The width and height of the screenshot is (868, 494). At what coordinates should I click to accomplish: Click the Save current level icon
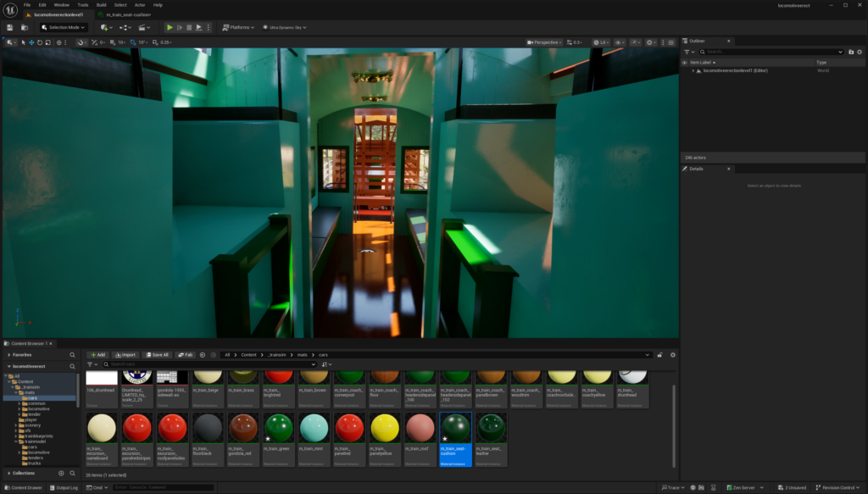tap(9, 27)
